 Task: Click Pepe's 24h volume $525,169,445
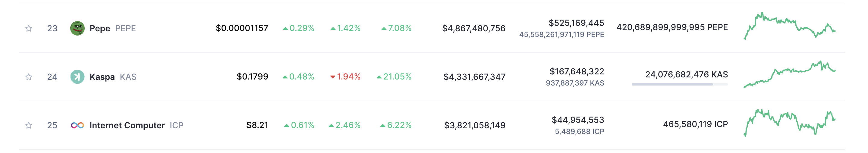[576, 23]
